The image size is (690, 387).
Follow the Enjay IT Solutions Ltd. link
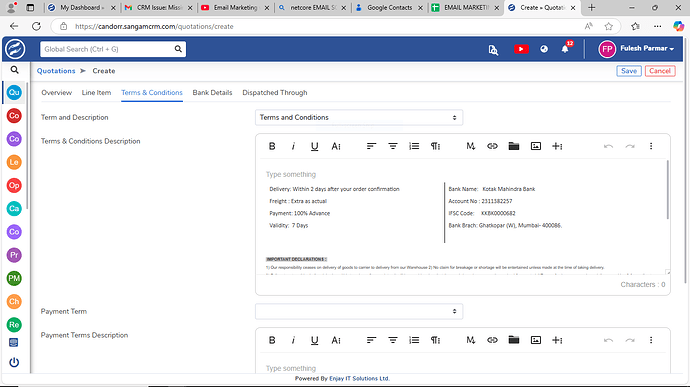tap(359, 379)
